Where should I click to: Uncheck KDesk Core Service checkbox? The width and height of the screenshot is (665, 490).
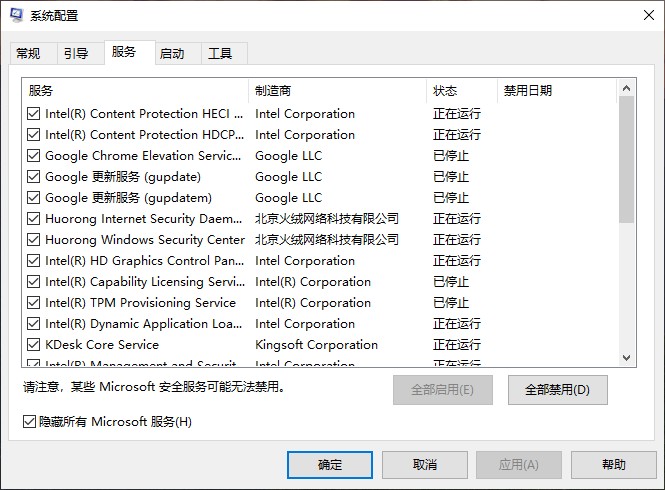pos(34,344)
